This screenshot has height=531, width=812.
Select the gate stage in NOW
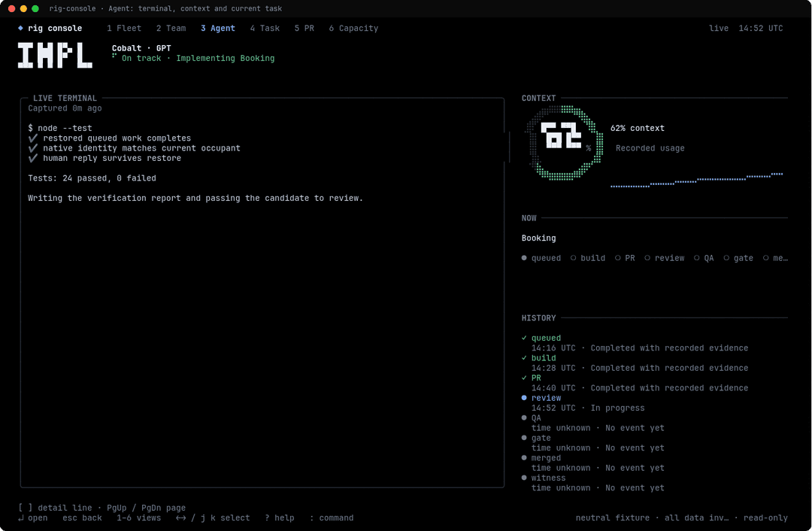[x=738, y=257]
